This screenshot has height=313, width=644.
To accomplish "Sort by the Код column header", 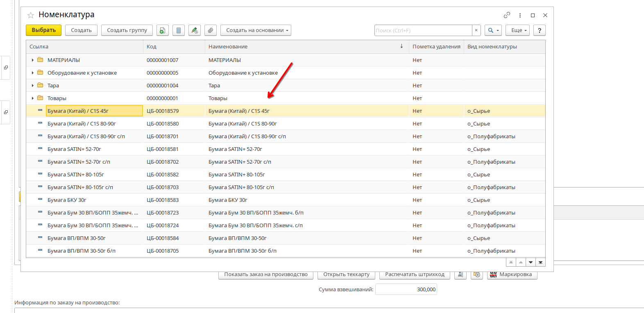I will [174, 47].
